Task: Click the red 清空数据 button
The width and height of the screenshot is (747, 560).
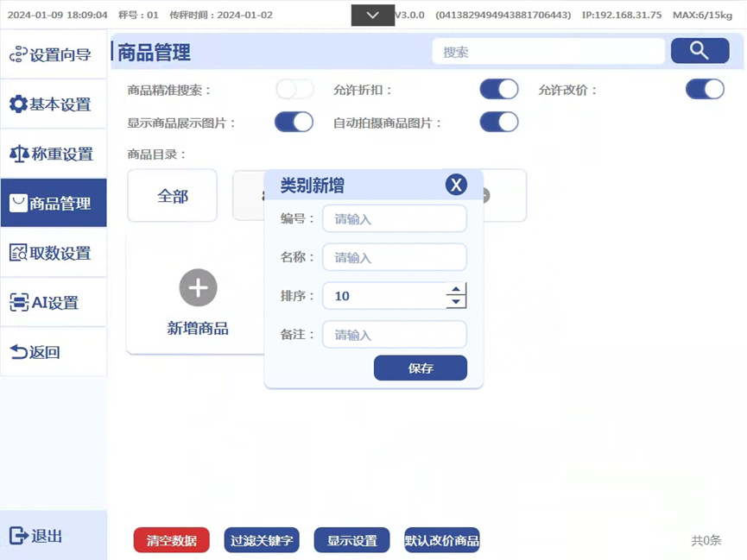Action: click(171, 540)
